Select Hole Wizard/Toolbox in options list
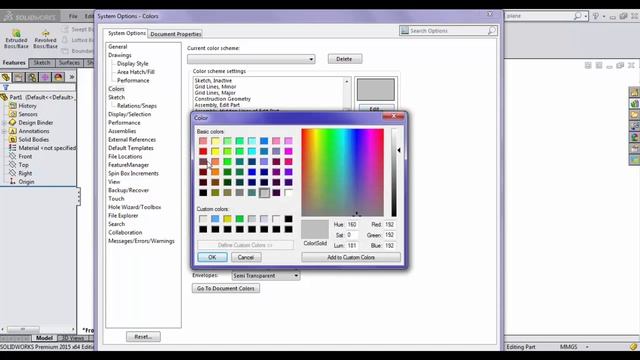The width and height of the screenshot is (640, 360). coord(134,207)
